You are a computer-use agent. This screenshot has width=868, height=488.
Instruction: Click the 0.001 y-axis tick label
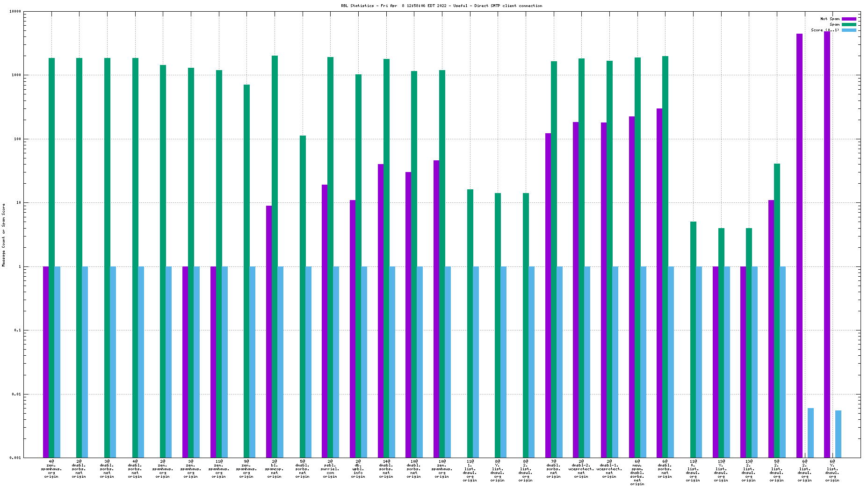[15, 458]
